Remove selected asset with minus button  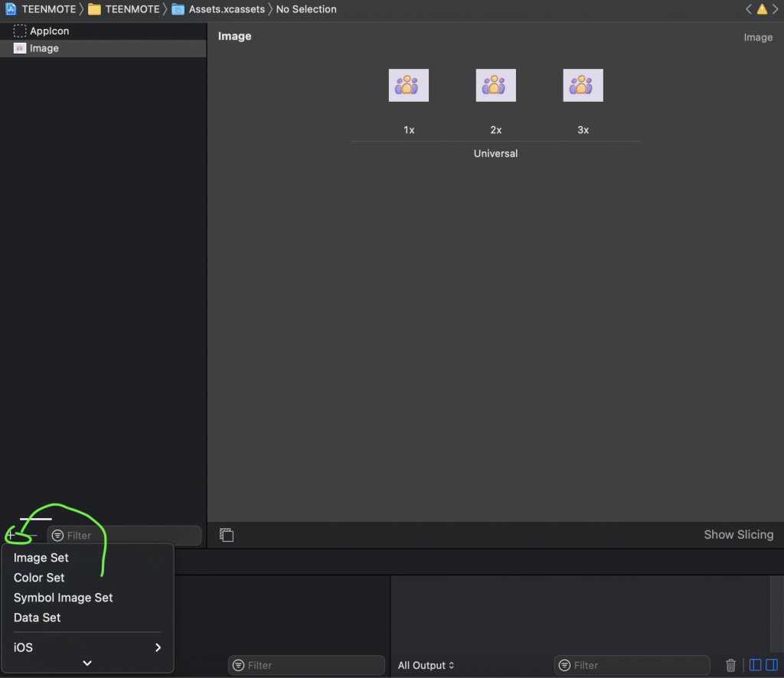pos(32,536)
